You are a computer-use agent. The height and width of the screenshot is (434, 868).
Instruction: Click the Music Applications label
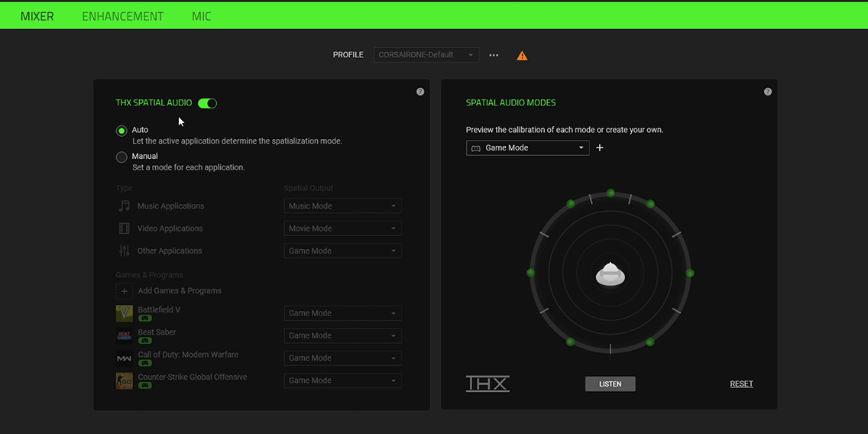170,206
